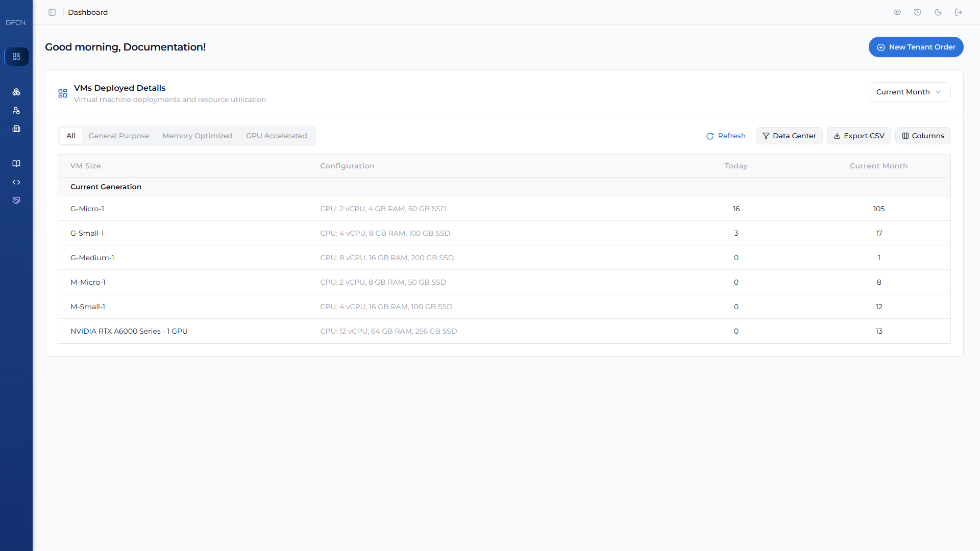The image size is (980, 551).
Task: Open the building icon in sidebar
Action: tap(16, 129)
